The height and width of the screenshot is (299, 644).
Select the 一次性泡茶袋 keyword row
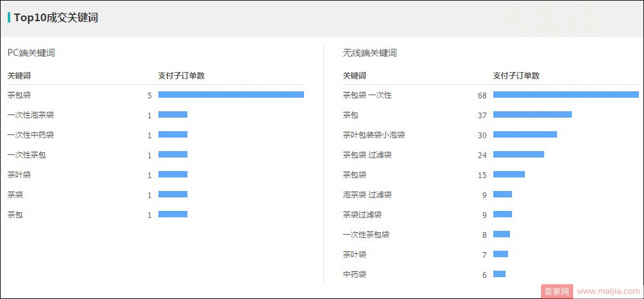pyautogui.click(x=155, y=115)
